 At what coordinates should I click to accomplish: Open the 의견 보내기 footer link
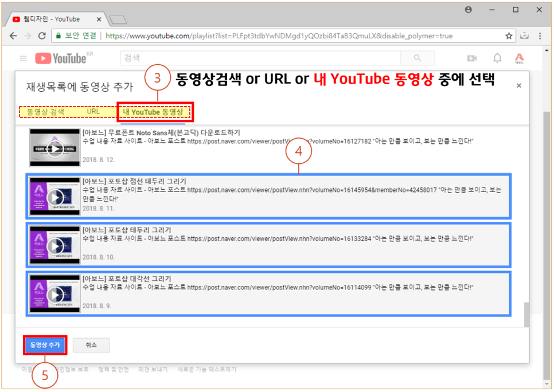pos(153,370)
